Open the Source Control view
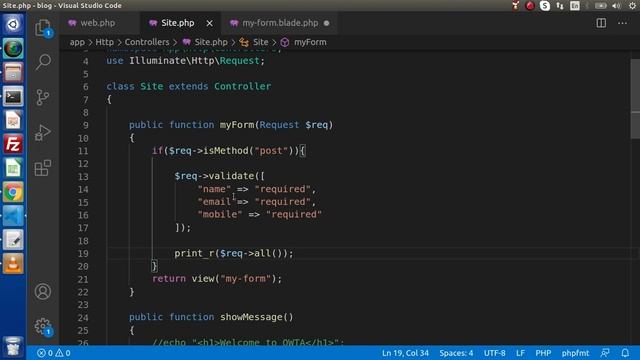This screenshot has width=640, height=360. (43, 97)
